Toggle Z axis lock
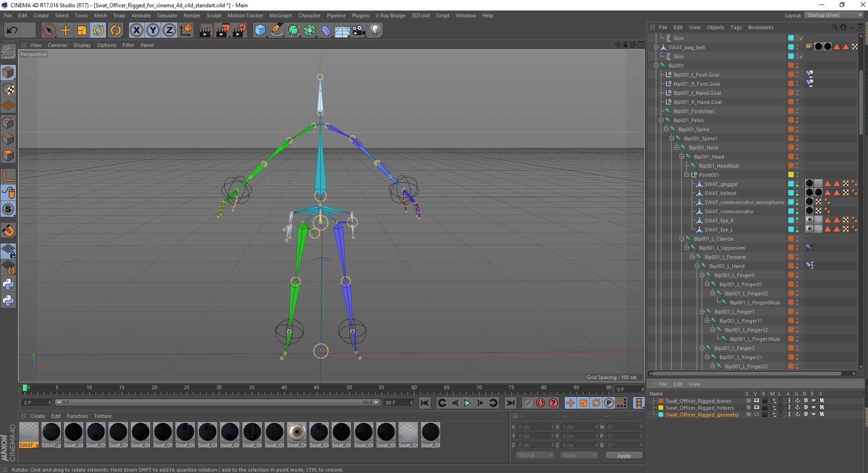This screenshot has width=868, height=473. tap(169, 31)
